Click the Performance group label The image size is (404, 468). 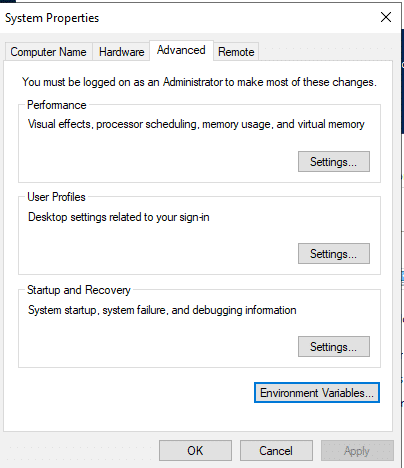57,105
